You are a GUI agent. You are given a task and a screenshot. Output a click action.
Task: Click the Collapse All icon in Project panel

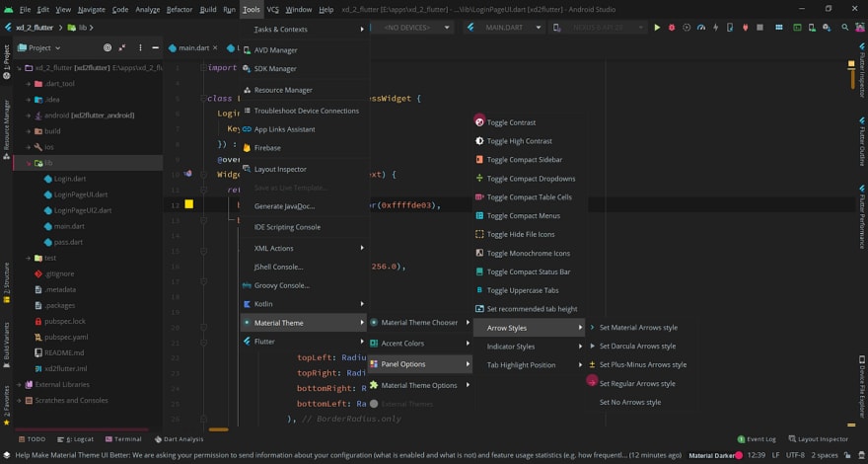[x=122, y=47]
